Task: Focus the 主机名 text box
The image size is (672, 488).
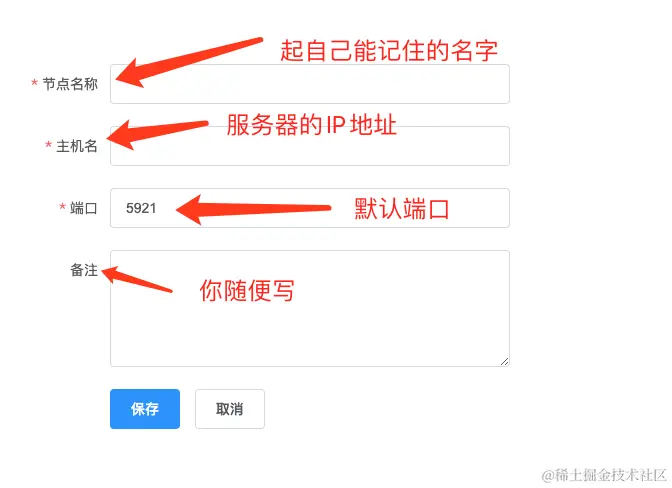Action: (309, 146)
